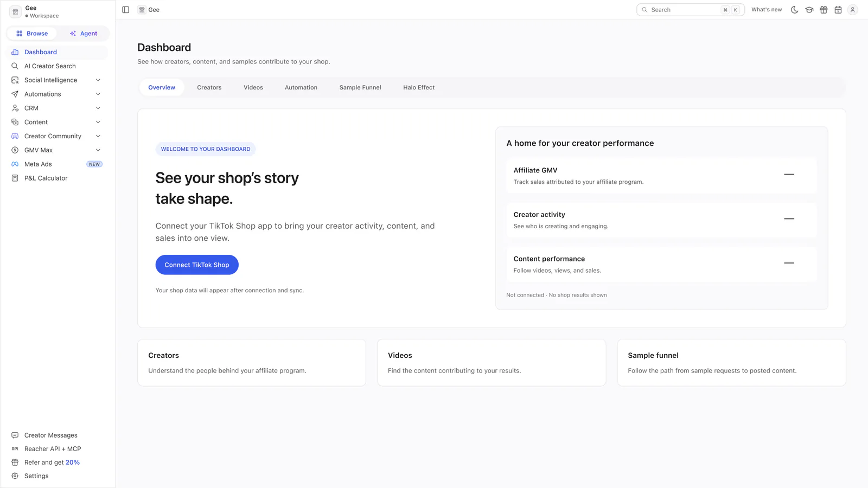Expand the Creator Community chevron
Screen dimensions: 868x488
(x=98, y=136)
